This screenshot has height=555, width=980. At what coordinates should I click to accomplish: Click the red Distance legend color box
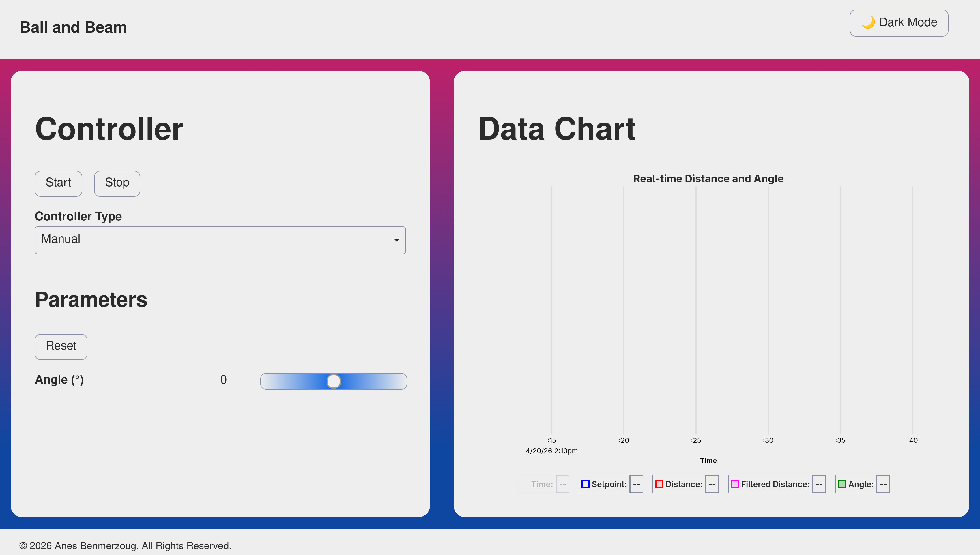[659, 485]
